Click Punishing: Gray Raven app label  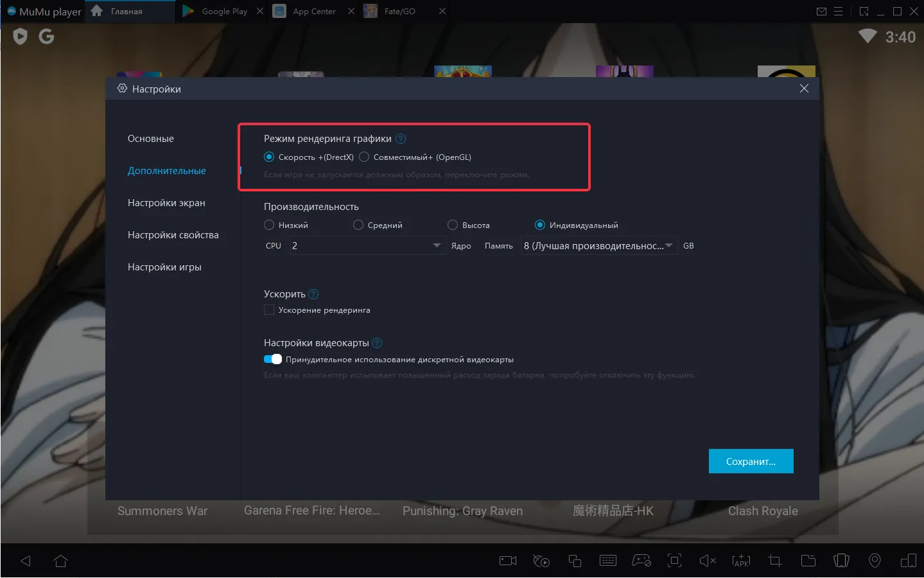pyautogui.click(x=462, y=511)
